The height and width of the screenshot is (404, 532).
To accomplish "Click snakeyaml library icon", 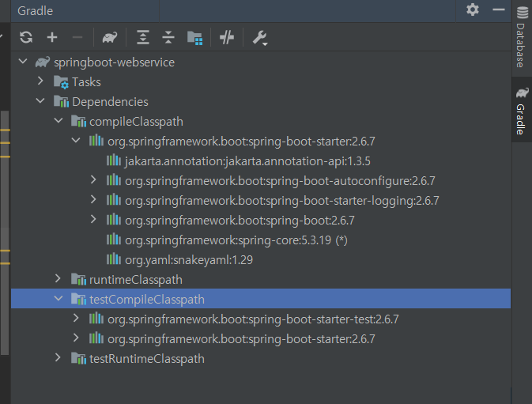I will [x=114, y=259].
